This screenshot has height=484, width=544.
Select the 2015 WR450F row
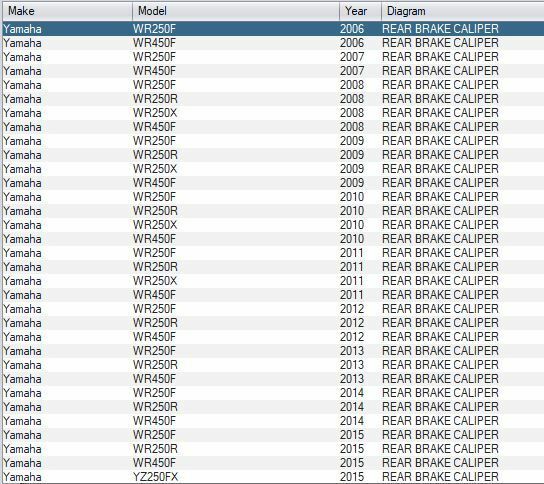(273, 463)
